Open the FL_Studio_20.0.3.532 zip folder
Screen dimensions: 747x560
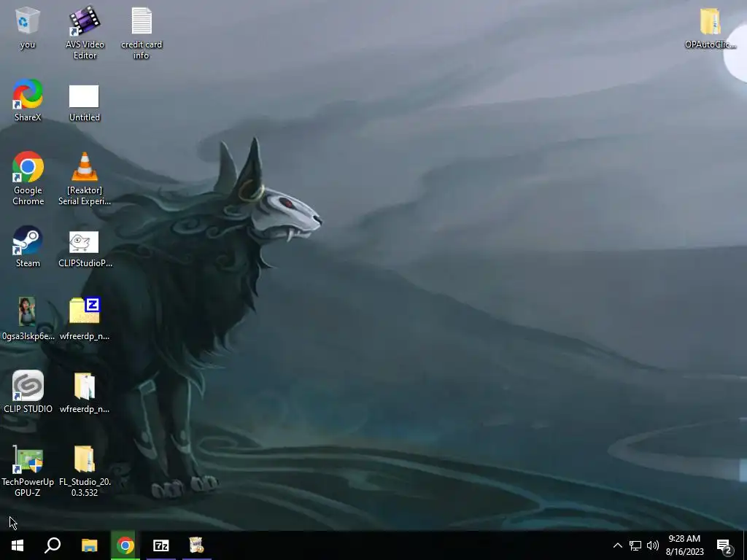click(x=85, y=470)
